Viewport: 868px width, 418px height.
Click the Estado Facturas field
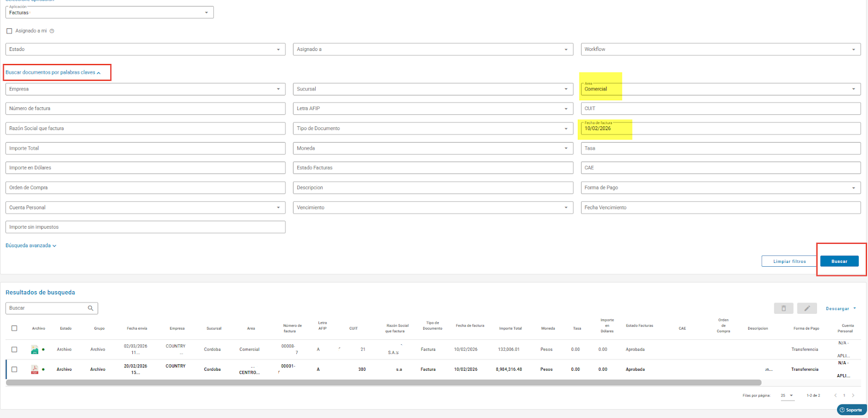click(x=433, y=168)
